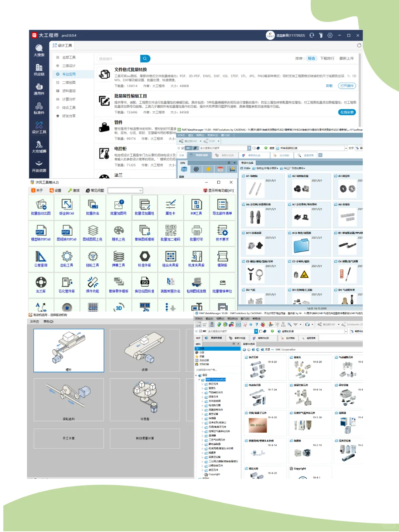Launch 批量改名 tool in 沐风工具箱
Screen dimensions: 399x532
coord(93,207)
